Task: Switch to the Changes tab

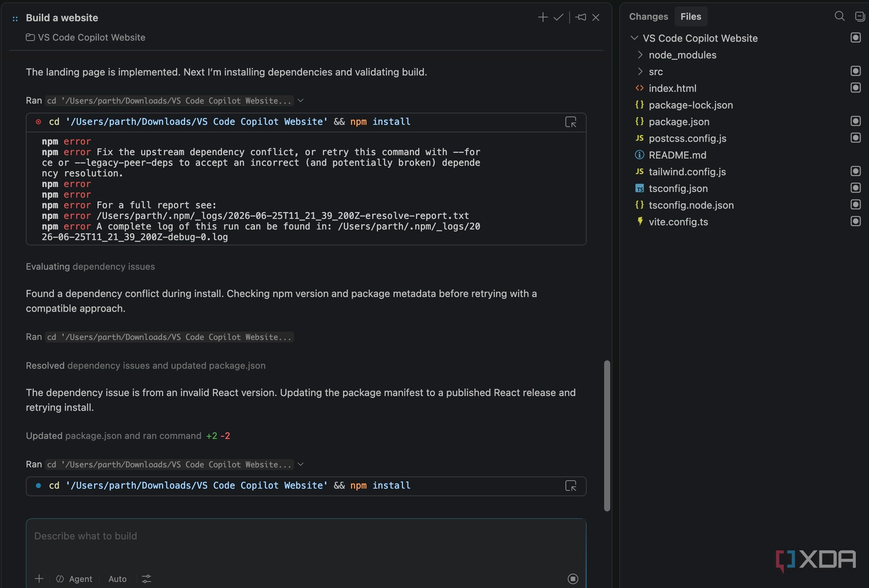Action: 648,16
